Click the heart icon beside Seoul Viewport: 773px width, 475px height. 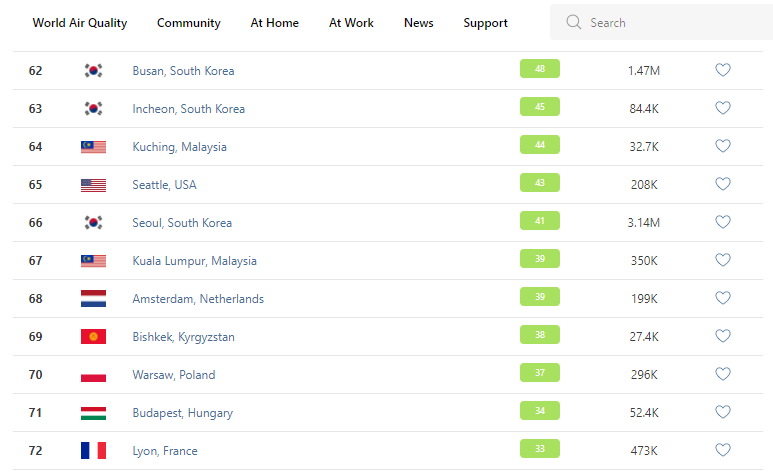pos(723,222)
